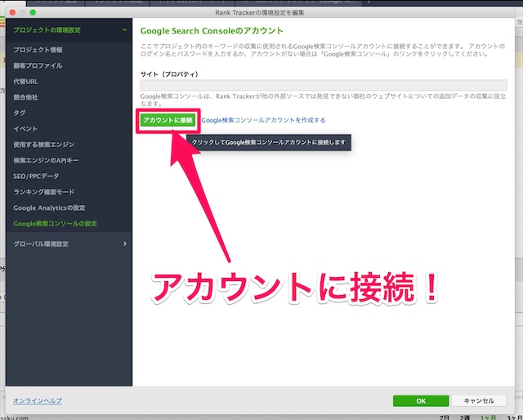
Task: Open the オンラインヘルプ link
Action: coord(38,400)
